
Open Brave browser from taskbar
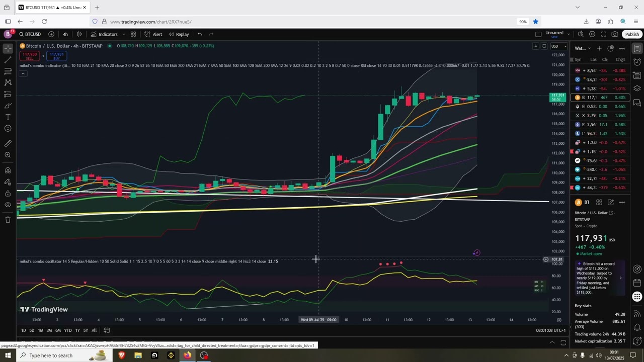click(x=121, y=355)
